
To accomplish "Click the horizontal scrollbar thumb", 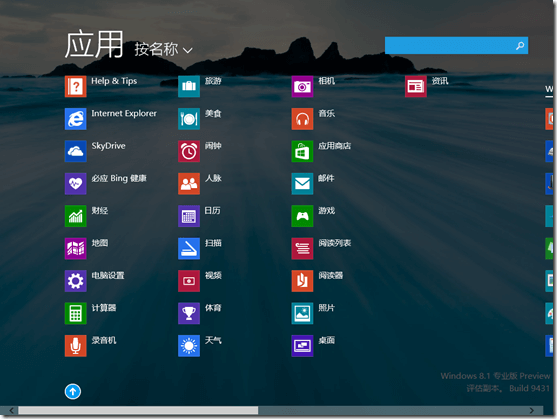I will pos(138,410).
